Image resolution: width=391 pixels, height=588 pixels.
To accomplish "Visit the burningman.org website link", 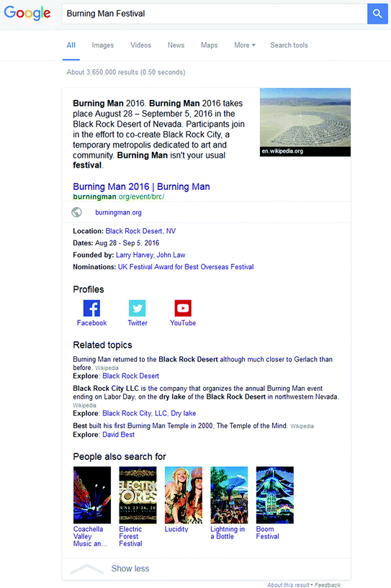I will coord(118,212).
